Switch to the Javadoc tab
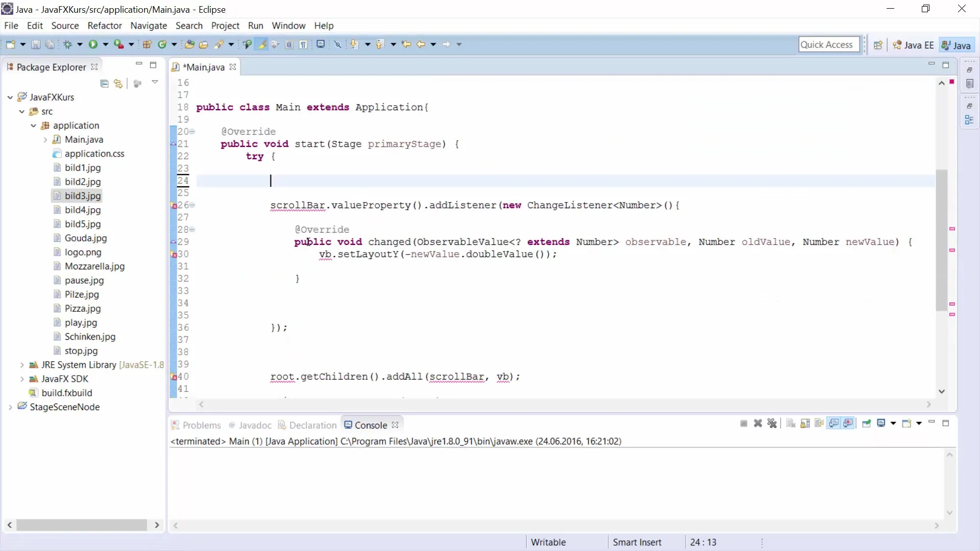The width and height of the screenshot is (980, 551). (x=250, y=425)
